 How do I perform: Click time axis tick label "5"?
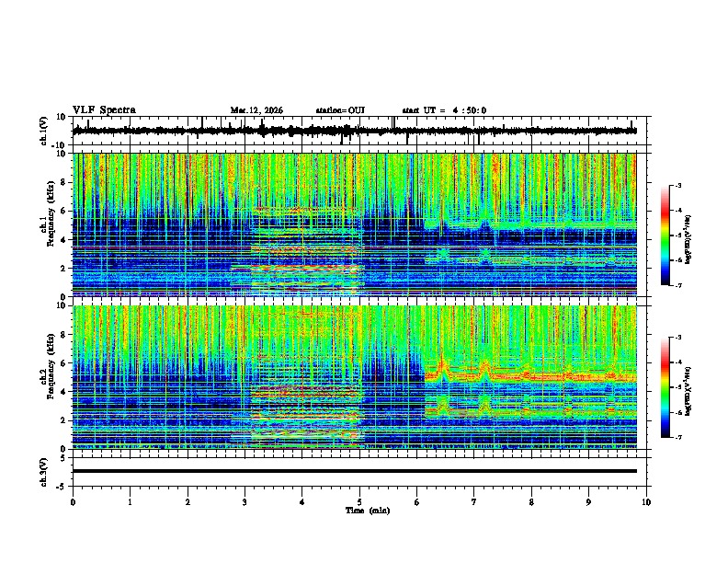pyautogui.click(x=359, y=502)
